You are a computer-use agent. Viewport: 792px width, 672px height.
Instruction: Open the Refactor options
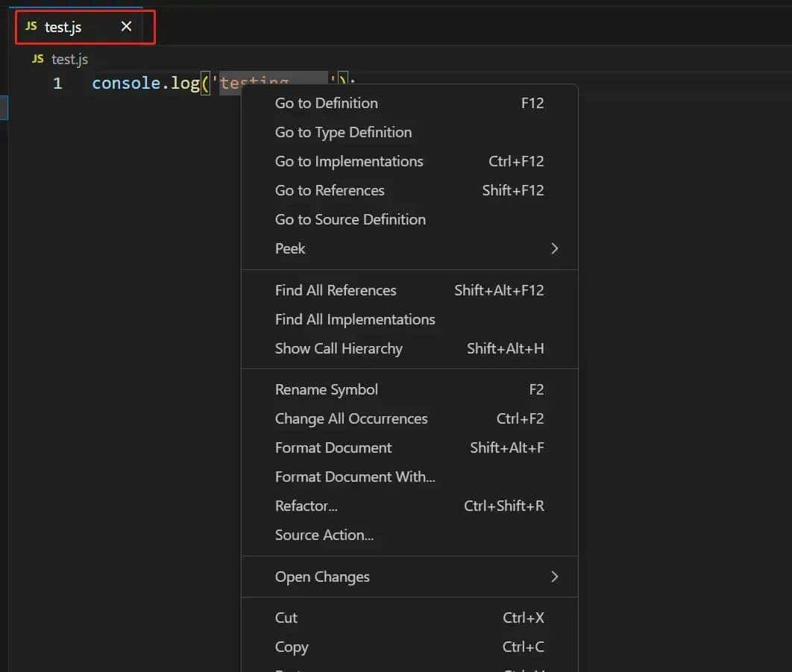coord(307,506)
